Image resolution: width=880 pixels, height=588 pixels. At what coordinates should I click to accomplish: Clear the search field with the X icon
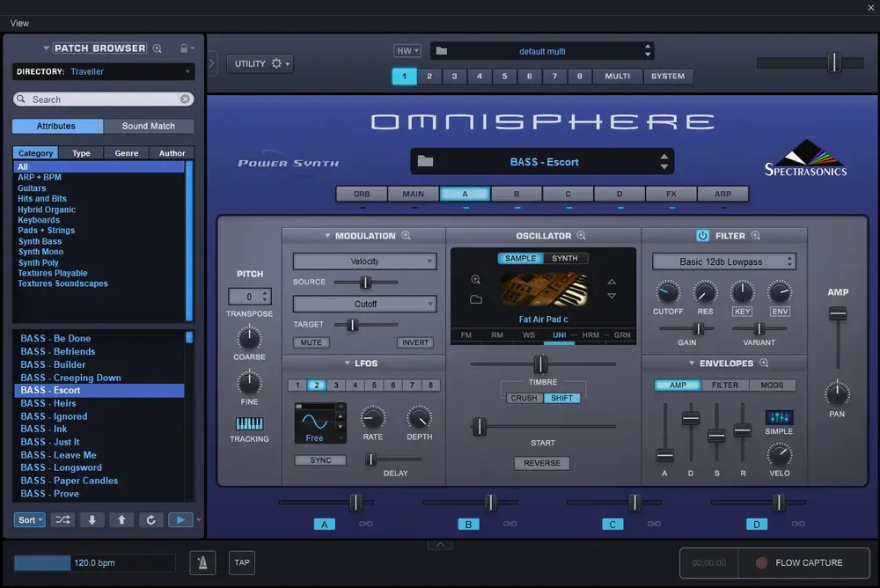tap(185, 99)
